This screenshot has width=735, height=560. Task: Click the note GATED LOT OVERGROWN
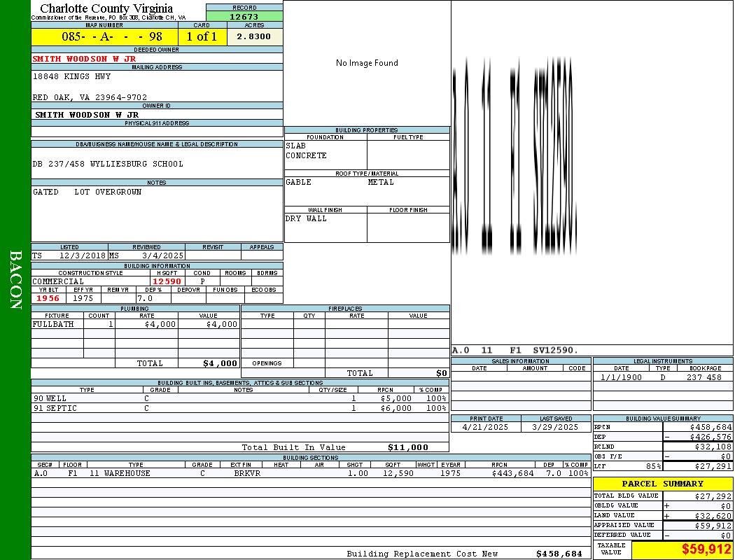pyautogui.click(x=87, y=192)
